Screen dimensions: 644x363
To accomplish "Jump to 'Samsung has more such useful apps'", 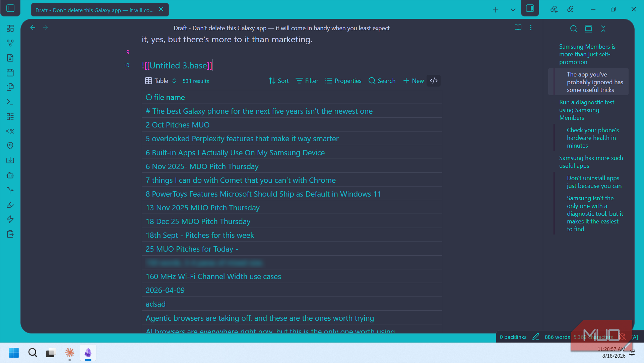I will pyautogui.click(x=591, y=162).
